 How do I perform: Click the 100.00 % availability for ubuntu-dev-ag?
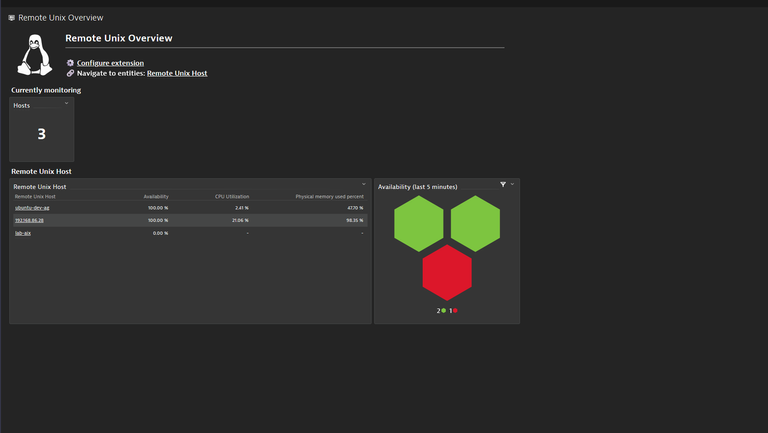coord(158,208)
